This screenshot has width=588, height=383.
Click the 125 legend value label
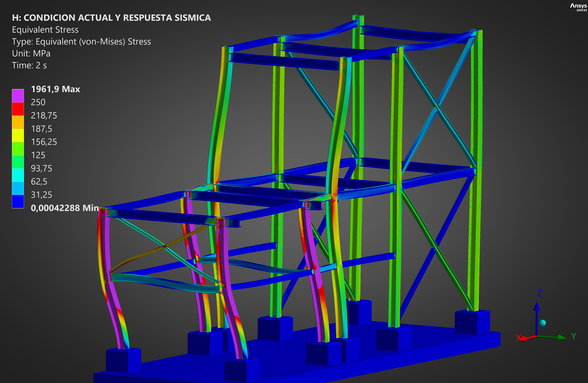point(38,155)
